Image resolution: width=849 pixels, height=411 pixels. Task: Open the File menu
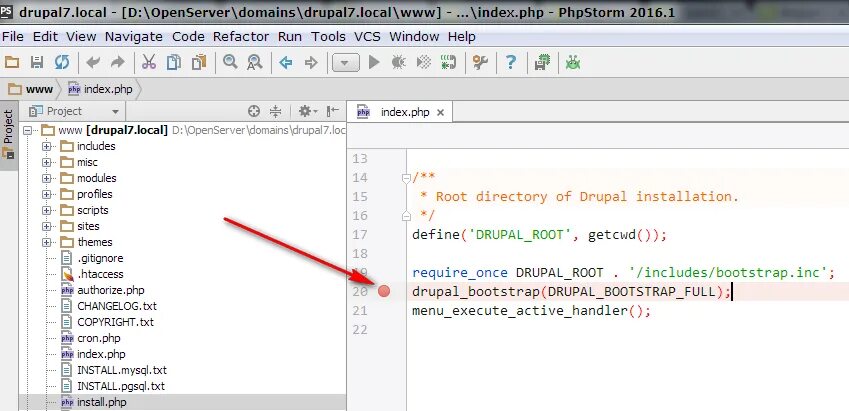(13, 36)
